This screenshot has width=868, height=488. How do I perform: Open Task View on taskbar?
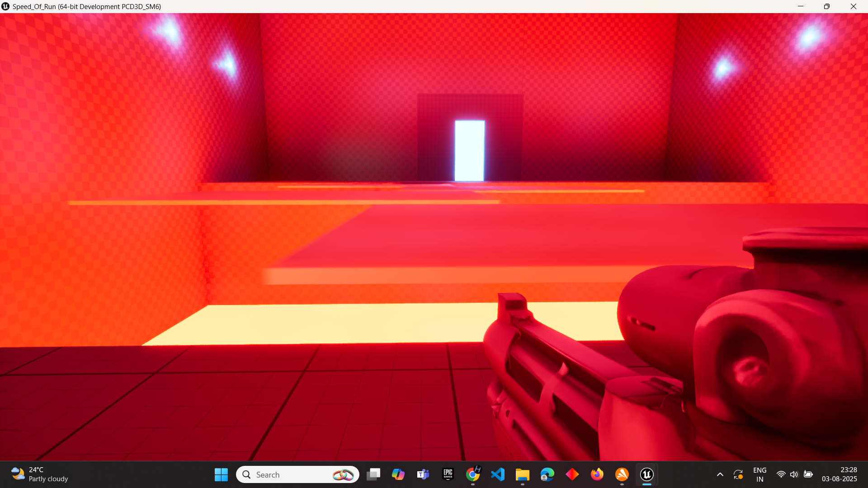tap(373, 474)
